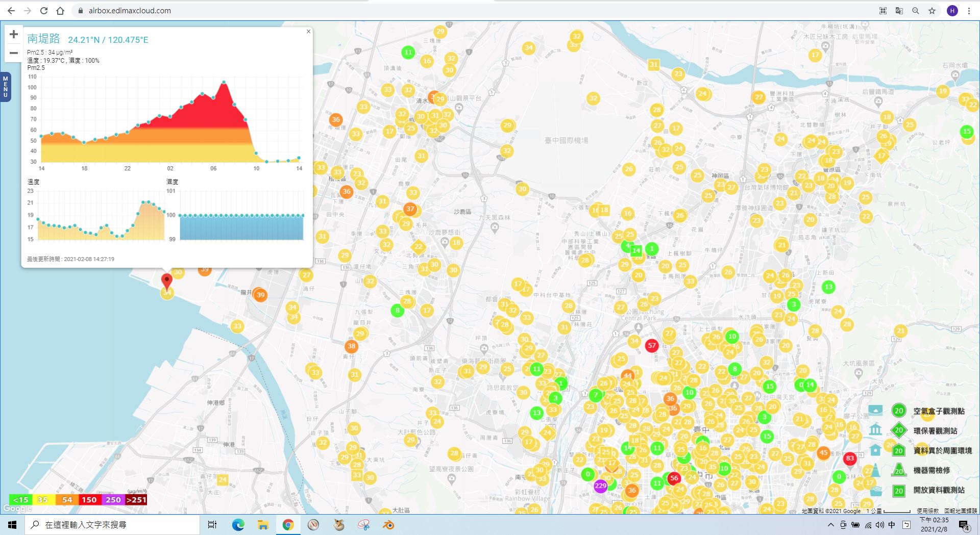
Task: Click the orange 38 station marker
Action: (x=351, y=346)
